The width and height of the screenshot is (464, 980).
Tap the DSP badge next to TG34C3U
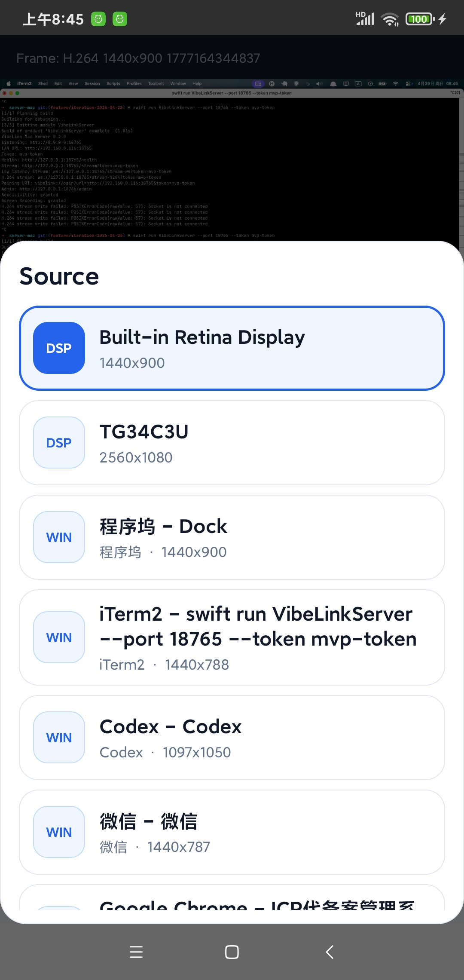point(59,442)
